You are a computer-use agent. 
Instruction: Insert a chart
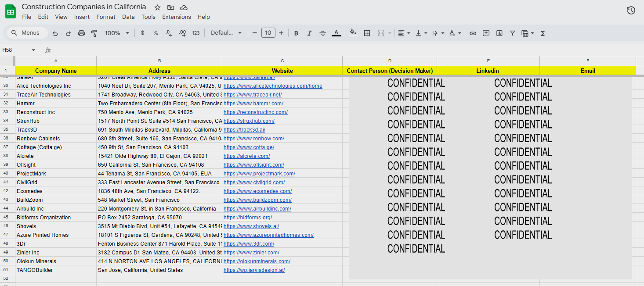499,33
